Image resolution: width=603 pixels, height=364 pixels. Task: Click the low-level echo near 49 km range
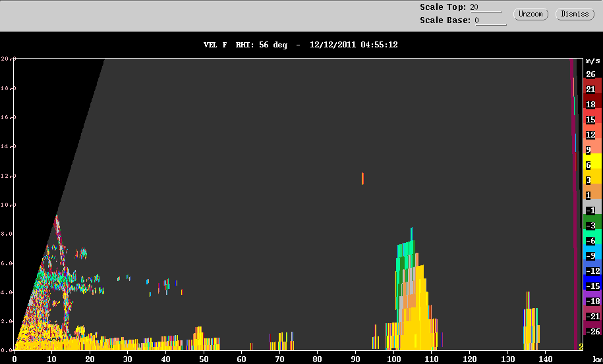coord(198,338)
